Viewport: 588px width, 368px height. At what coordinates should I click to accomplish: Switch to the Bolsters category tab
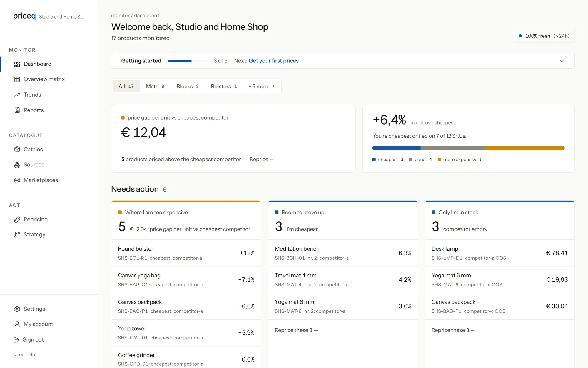[224, 87]
